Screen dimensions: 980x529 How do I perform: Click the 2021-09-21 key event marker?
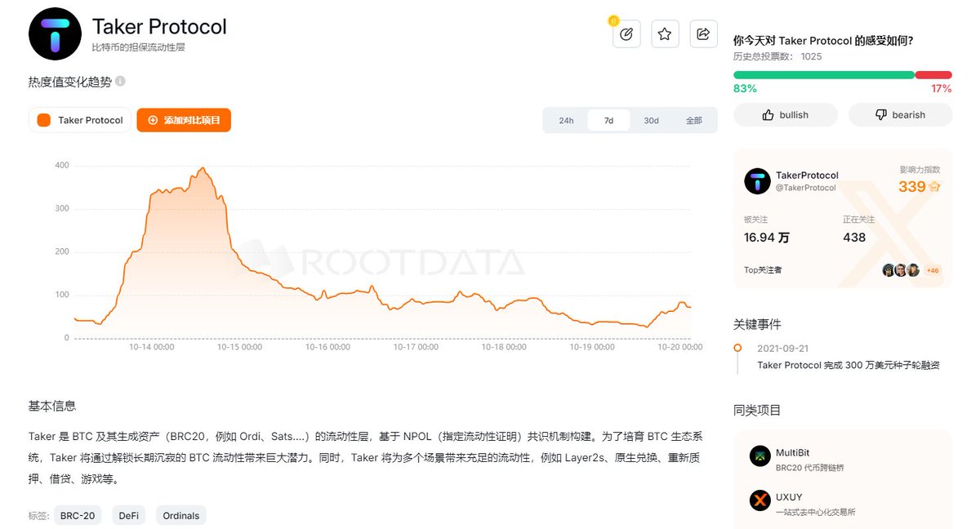[737, 348]
